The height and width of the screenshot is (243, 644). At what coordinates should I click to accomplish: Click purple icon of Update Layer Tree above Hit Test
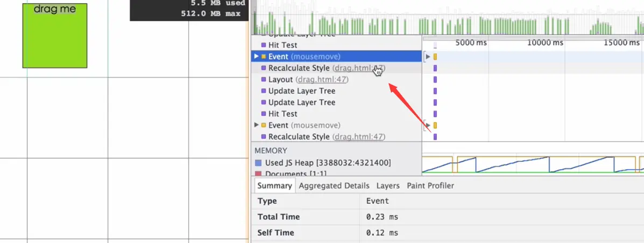[264, 102]
